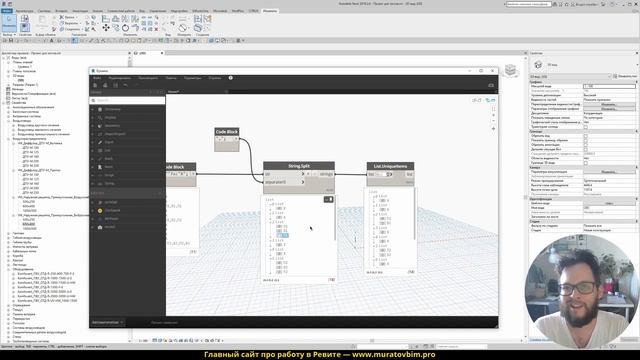This screenshot has height=360, width=640.
Task: Click Undo arrow in Dynamo toolbar
Action: point(126,85)
